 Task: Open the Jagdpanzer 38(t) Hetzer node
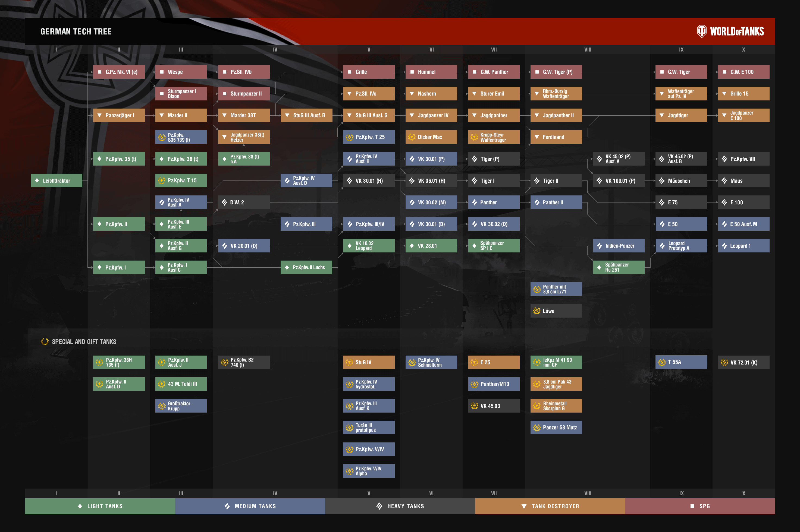pyautogui.click(x=244, y=137)
